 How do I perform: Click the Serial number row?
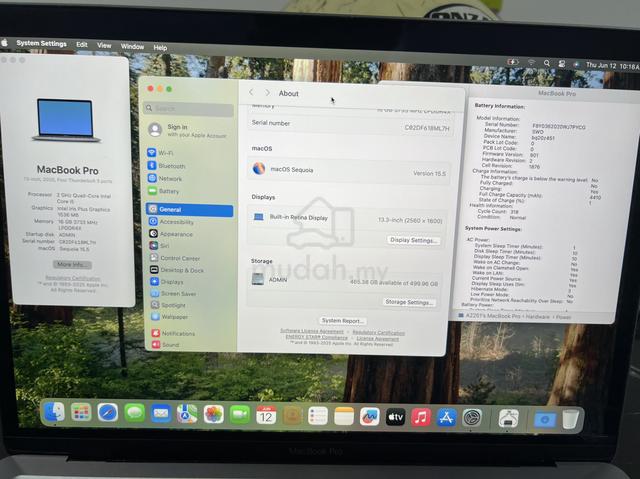[x=350, y=125]
